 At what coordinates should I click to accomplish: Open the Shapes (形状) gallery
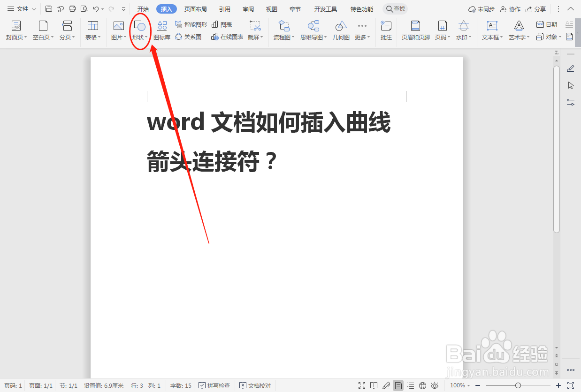(x=139, y=31)
